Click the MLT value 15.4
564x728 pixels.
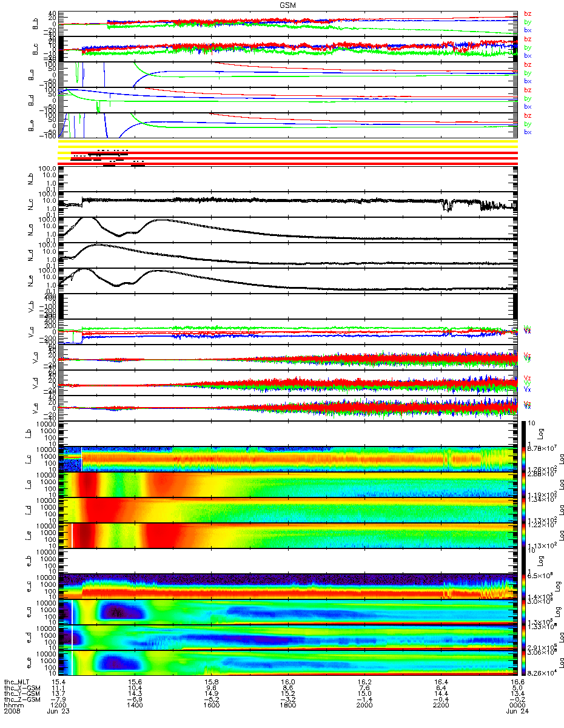coord(59,682)
